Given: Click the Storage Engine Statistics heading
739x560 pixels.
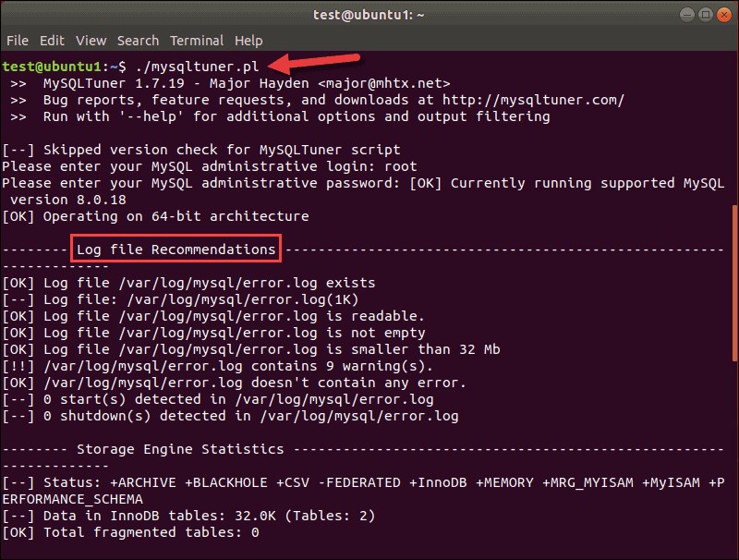Looking at the screenshot, I should [180, 449].
